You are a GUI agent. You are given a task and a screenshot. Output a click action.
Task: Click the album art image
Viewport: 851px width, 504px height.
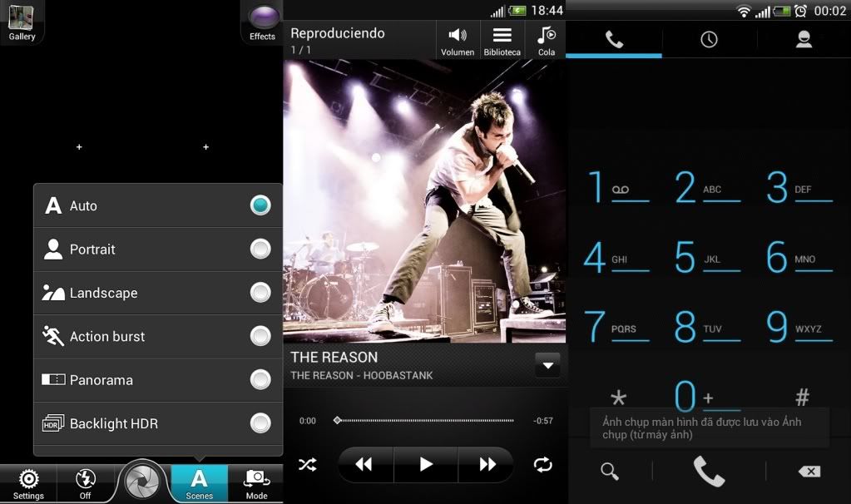point(424,200)
